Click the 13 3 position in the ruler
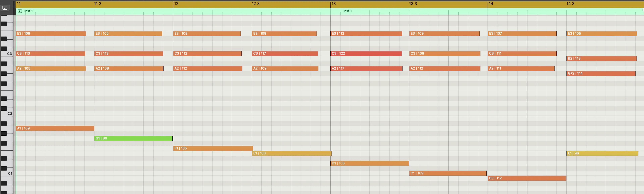Screen dimensions: 644x194 click(413, 4)
